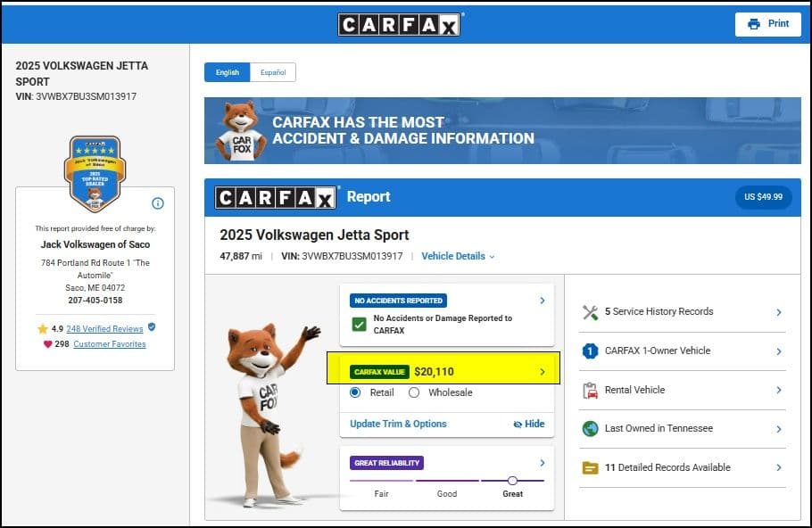
Task: Click the Last Owned in Tennessee text
Action: (659, 428)
